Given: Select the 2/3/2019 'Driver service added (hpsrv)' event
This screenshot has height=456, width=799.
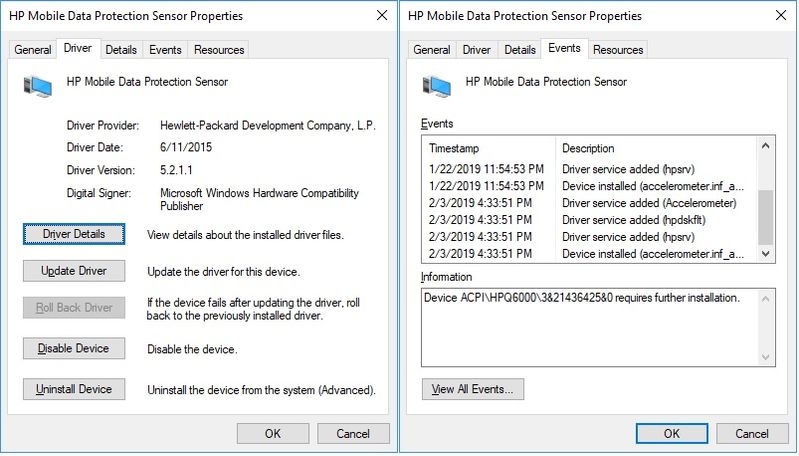Looking at the screenshot, I should pyautogui.click(x=591, y=236).
